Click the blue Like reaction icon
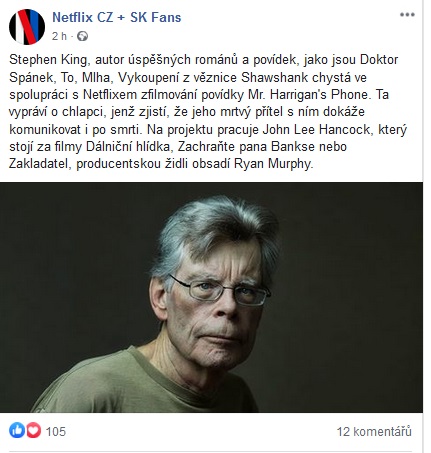The width and height of the screenshot is (431, 453). [x=17, y=430]
